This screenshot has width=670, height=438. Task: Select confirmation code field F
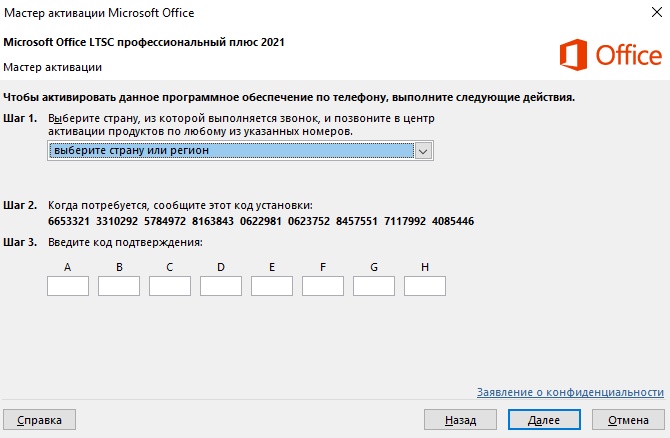[323, 286]
